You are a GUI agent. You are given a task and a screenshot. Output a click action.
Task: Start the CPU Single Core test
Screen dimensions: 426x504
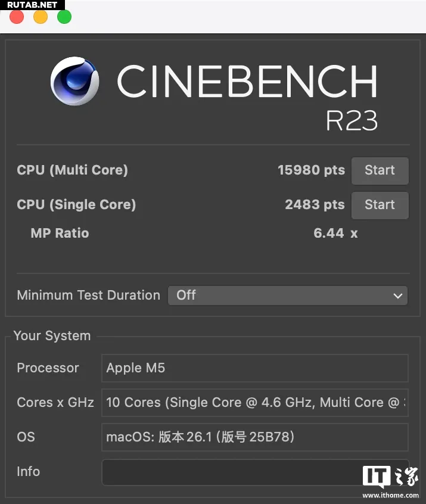point(380,205)
